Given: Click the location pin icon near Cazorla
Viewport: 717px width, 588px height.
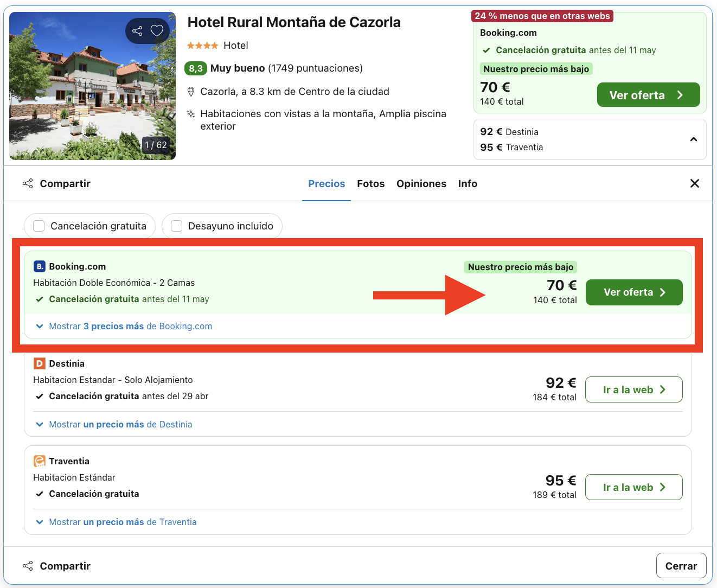Looking at the screenshot, I should point(191,91).
